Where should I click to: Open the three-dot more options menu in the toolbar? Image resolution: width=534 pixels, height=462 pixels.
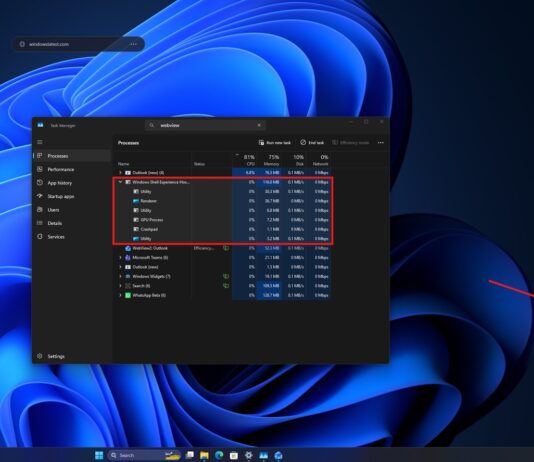click(x=381, y=143)
